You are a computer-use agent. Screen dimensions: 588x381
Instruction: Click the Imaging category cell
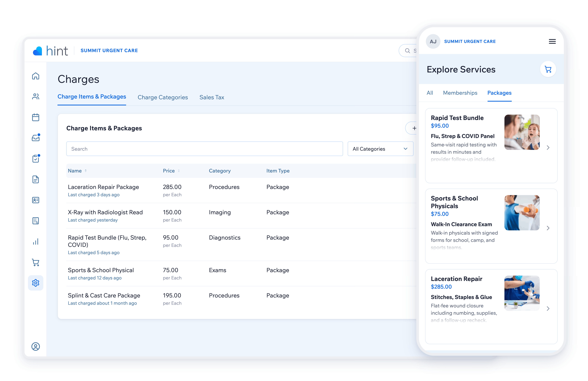(x=220, y=212)
